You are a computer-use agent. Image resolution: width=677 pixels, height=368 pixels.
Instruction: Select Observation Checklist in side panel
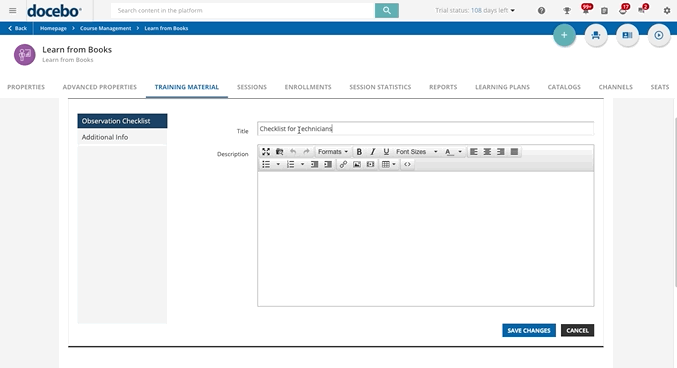pyautogui.click(x=122, y=121)
